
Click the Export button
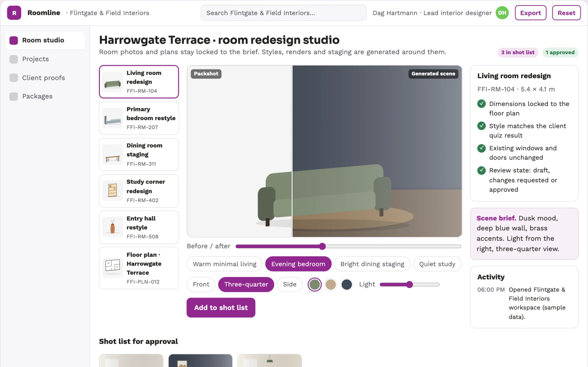(531, 13)
